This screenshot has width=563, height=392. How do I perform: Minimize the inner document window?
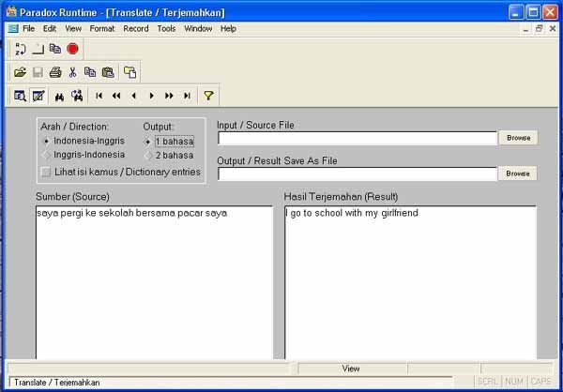click(x=525, y=29)
